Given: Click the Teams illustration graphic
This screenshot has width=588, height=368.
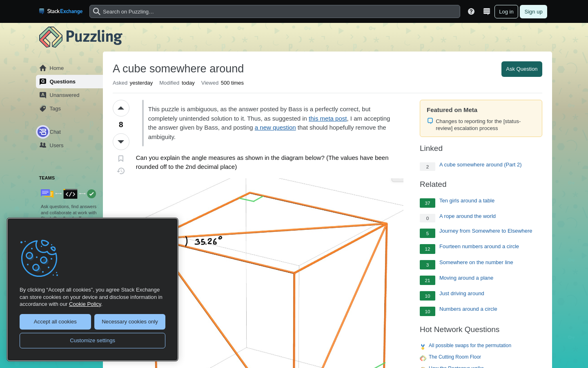Looking at the screenshot, I should point(68,193).
